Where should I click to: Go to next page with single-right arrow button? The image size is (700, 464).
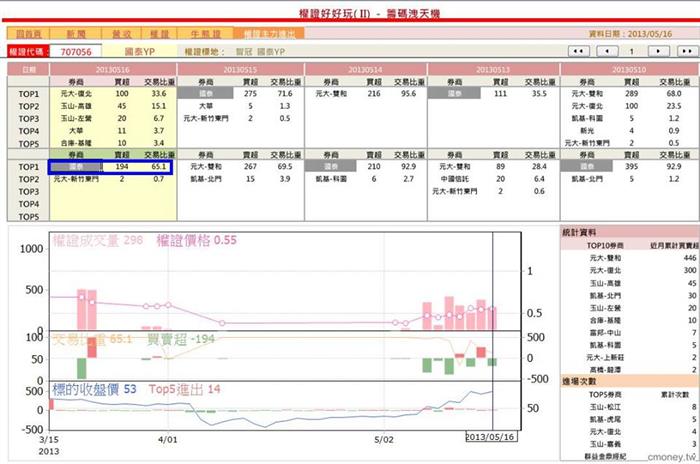point(658,51)
